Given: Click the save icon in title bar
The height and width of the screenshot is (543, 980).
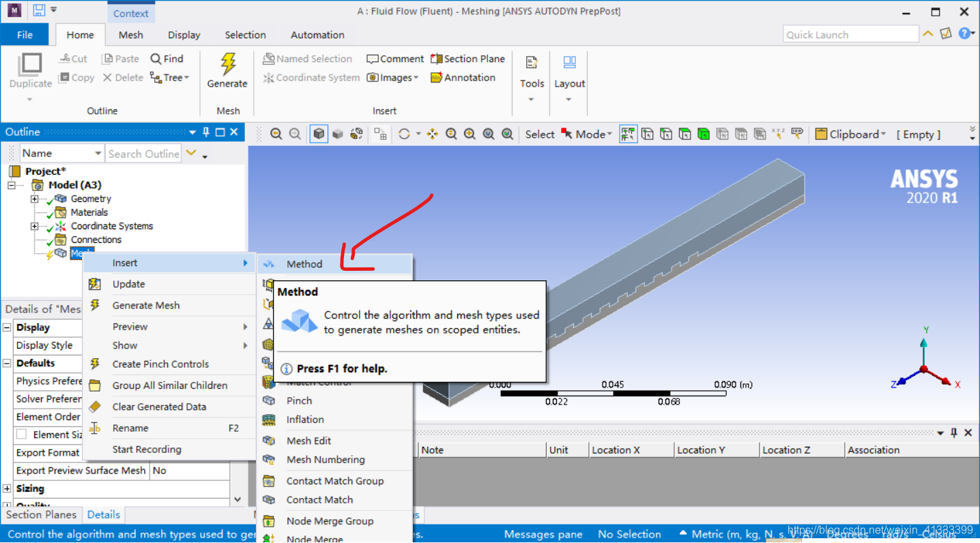Looking at the screenshot, I should coord(39,11).
